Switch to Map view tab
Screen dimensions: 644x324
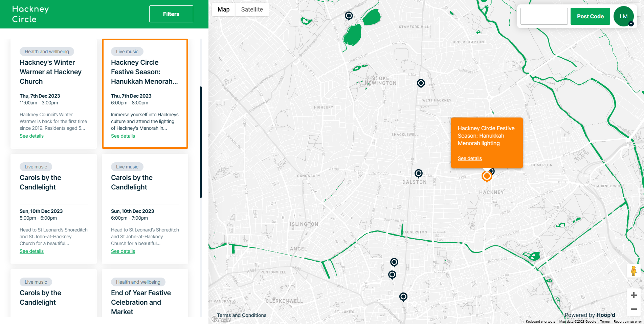[223, 9]
